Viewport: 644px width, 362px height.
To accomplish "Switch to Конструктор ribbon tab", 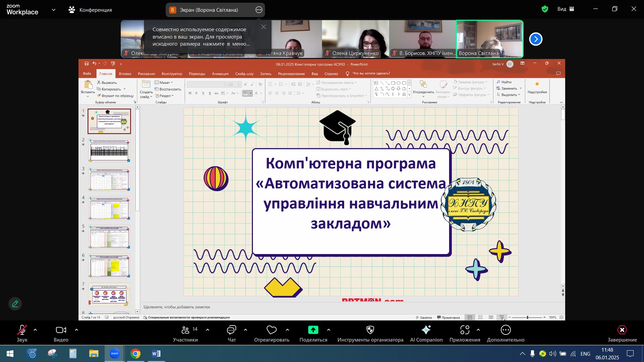I will [x=172, y=74].
